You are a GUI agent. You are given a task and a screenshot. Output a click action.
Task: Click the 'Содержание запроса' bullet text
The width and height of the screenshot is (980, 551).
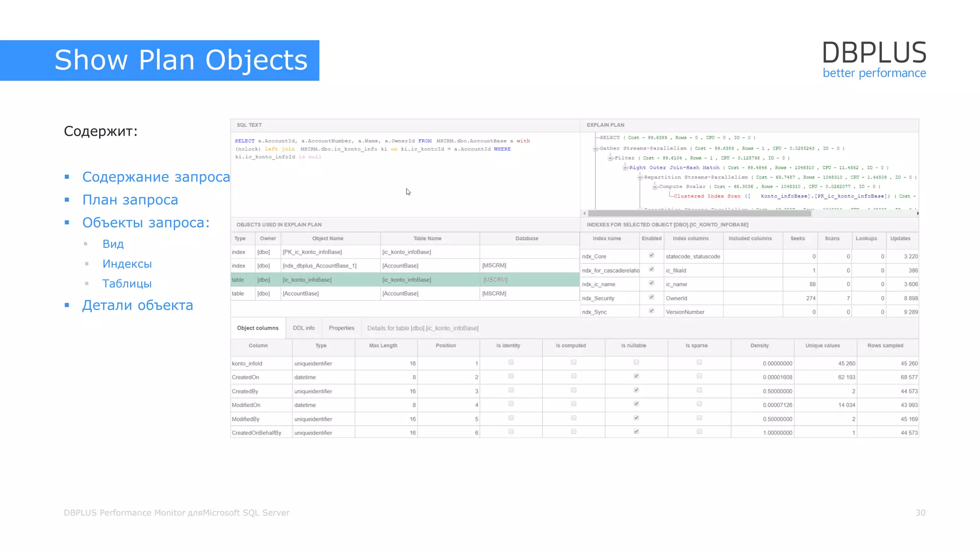pos(156,177)
